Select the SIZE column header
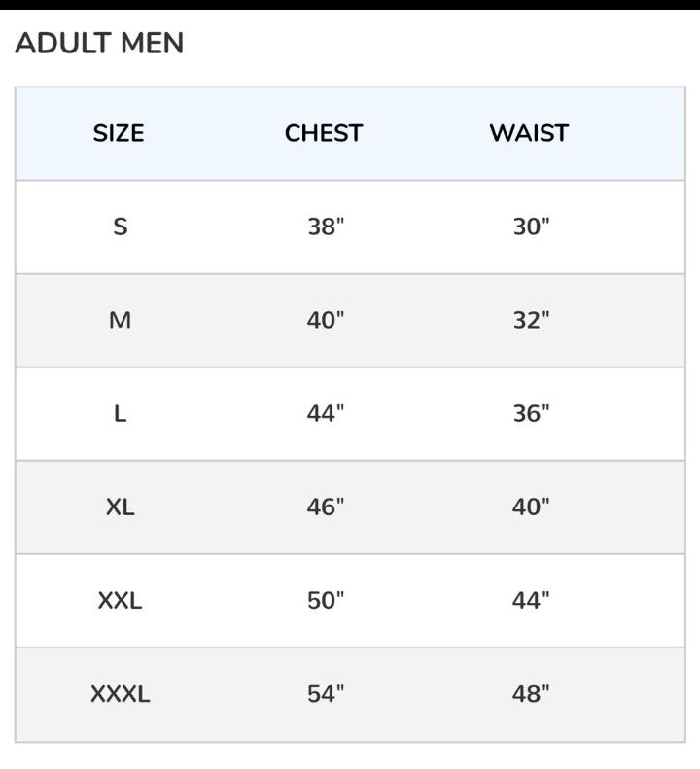The height and width of the screenshot is (769, 700). click(x=119, y=133)
